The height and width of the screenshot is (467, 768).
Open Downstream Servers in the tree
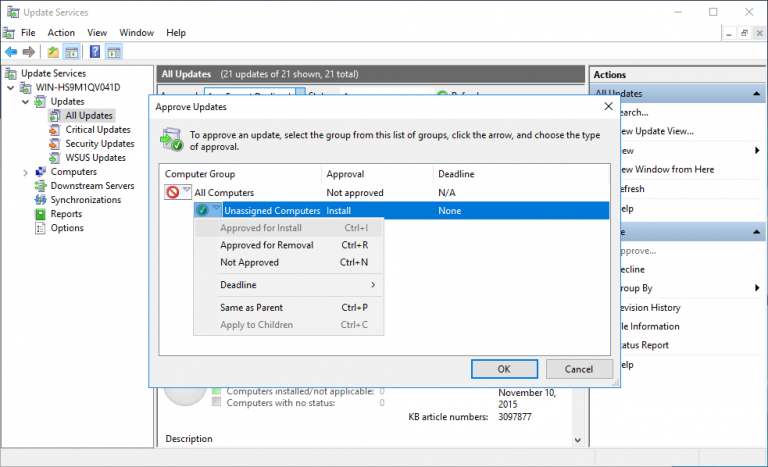[92, 185]
